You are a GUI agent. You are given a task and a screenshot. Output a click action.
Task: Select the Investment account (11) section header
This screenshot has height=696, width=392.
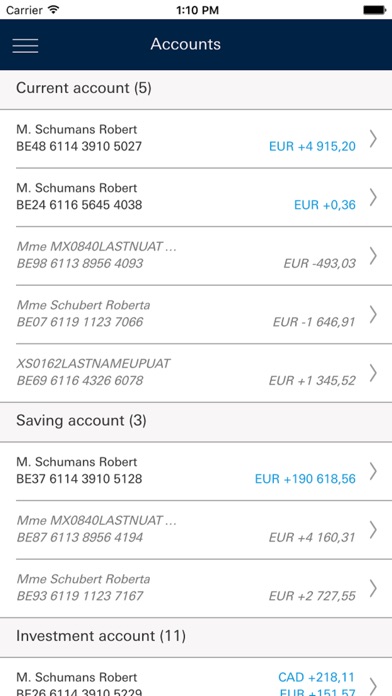pos(196,637)
